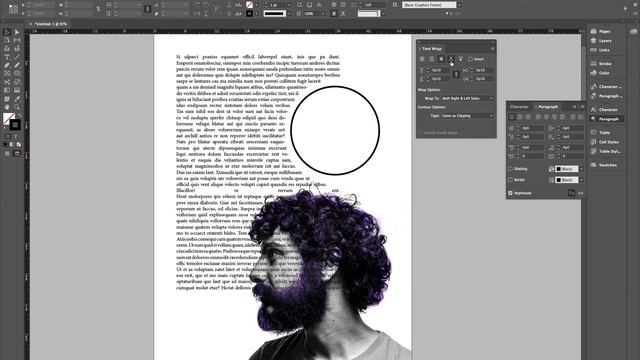
Task: Toggle formatting affects text button
Action: pyautogui.click(x=16, y=136)
